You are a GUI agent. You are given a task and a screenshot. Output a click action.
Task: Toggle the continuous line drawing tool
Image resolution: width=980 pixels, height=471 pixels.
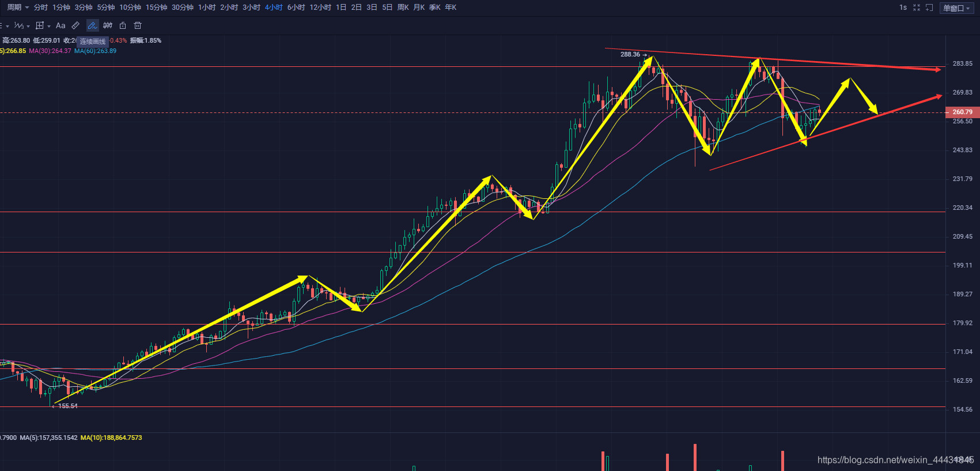[92, 25]
